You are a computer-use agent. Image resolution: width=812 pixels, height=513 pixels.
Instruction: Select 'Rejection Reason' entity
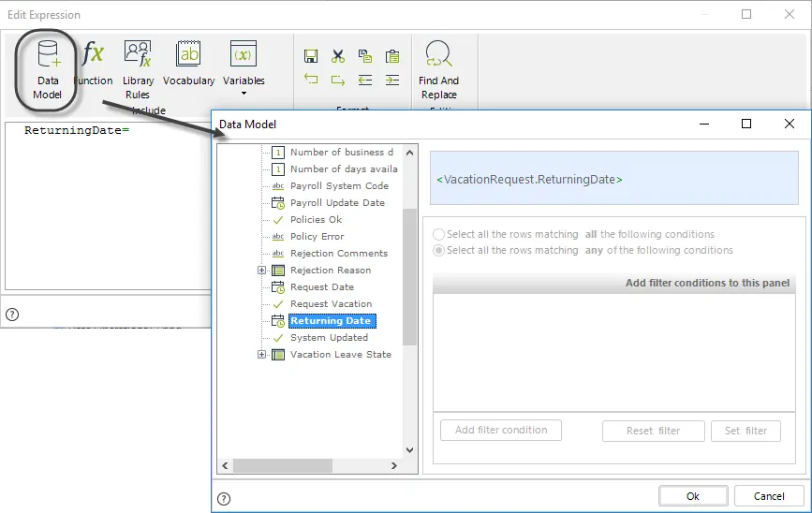pyautogui.click(x=331, y=271)
